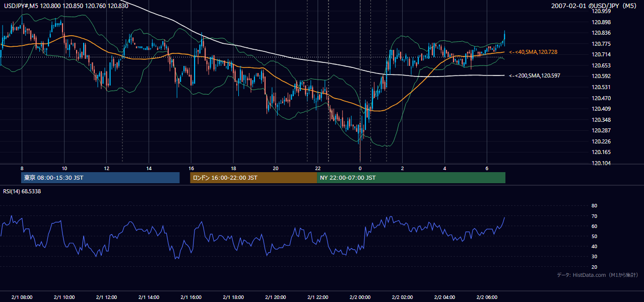This screenshot has height=302, width=644.
Task: Click hour marker 0 under price chart
Action: [x=360, y=168]
